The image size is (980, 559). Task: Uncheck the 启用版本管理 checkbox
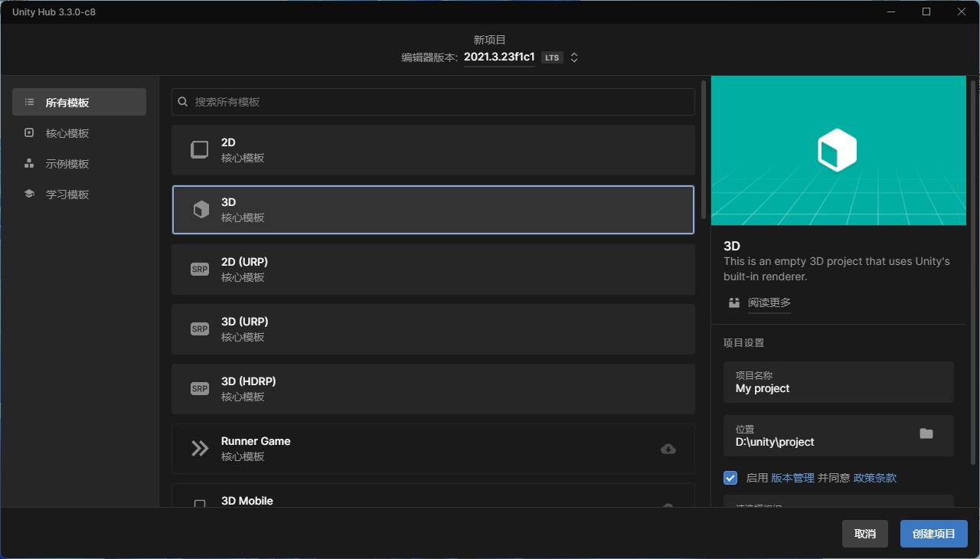730,478
